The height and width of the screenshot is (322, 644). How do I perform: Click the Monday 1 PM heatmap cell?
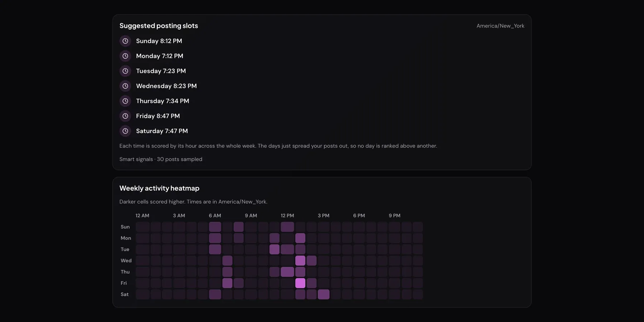pos(300,238)
